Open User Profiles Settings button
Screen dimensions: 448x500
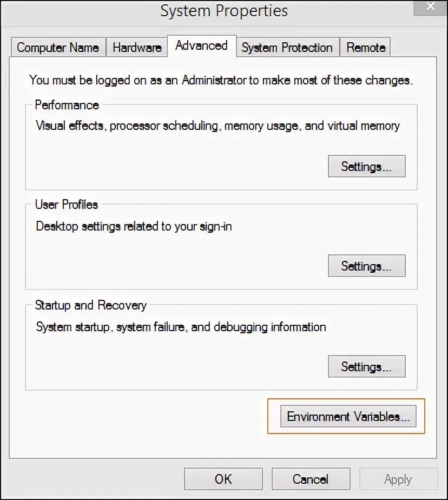(367, 266)
